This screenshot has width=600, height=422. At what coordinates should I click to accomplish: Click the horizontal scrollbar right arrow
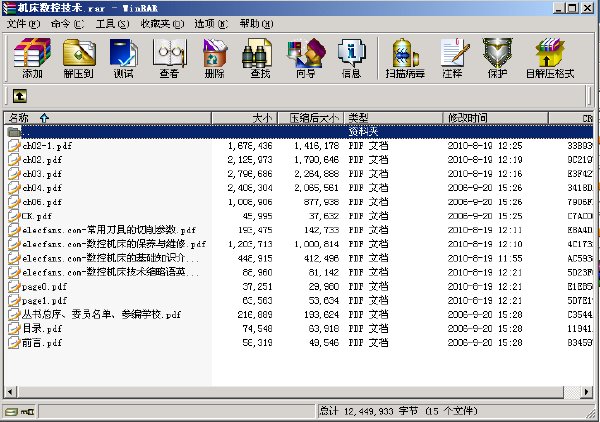pyautogui.click(x=587, y=392)
